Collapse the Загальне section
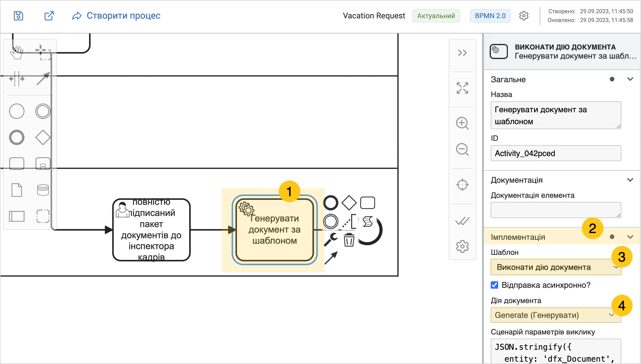The image size is (641, 364). (630, 79)
